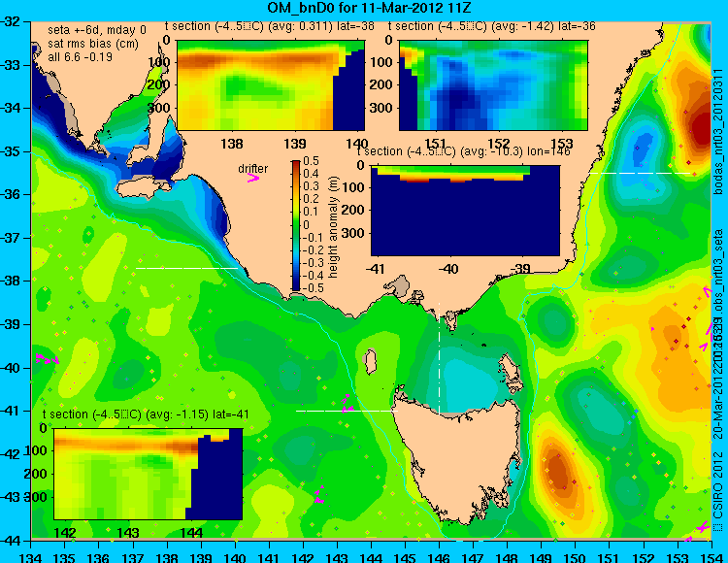
Task: Click the lat=-38 temperature section plot
Action: coord(271,85)
